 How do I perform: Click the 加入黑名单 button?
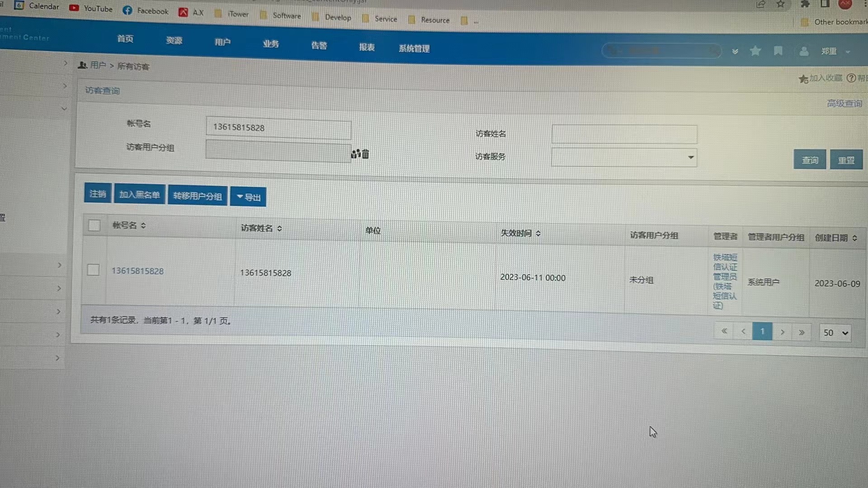pos(139,195)
